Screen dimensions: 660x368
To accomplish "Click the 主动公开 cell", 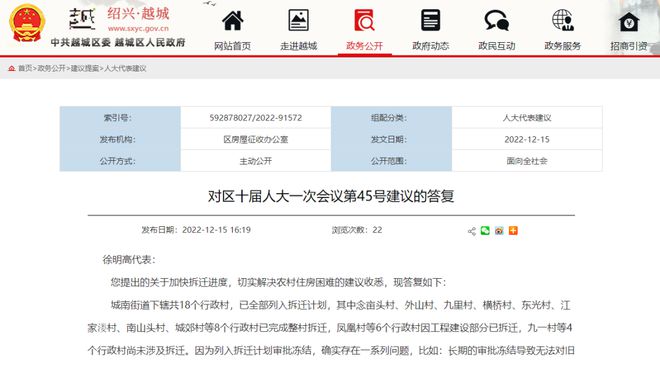I will (255, 161).
